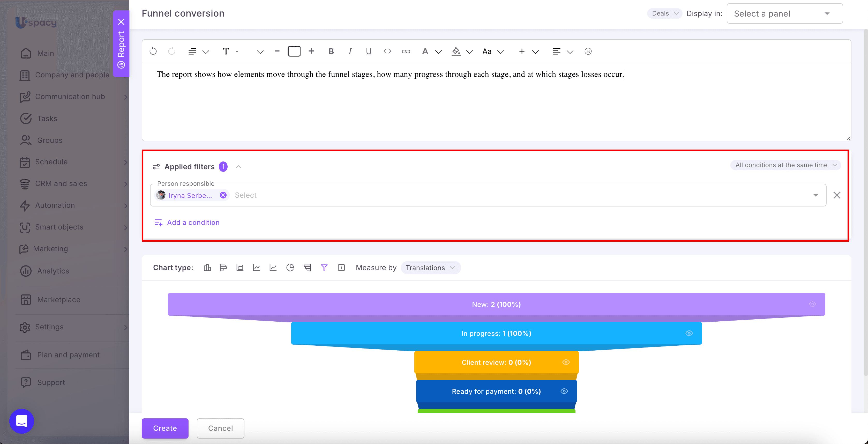Select the smooth curve chart type

[x=273, y=267]
